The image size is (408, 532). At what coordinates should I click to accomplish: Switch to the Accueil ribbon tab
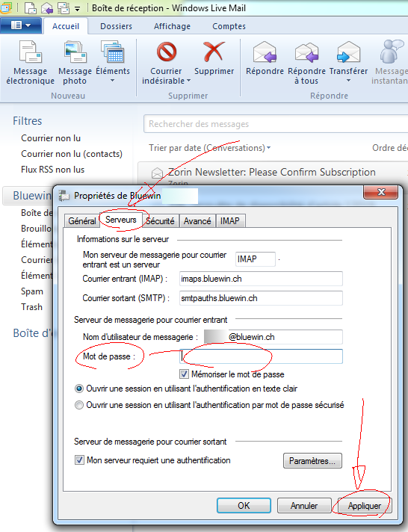[x=66, y=26]
